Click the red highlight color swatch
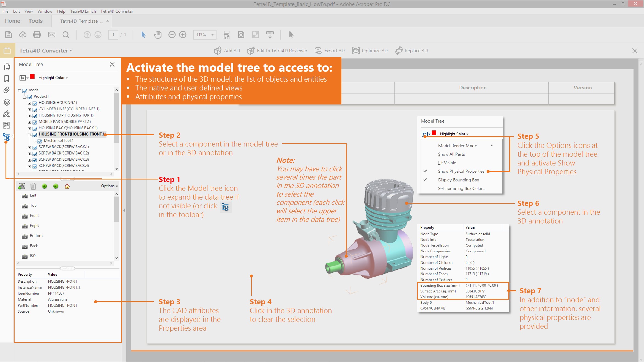This screenshot has height=362, width=644. coord(32,77)
